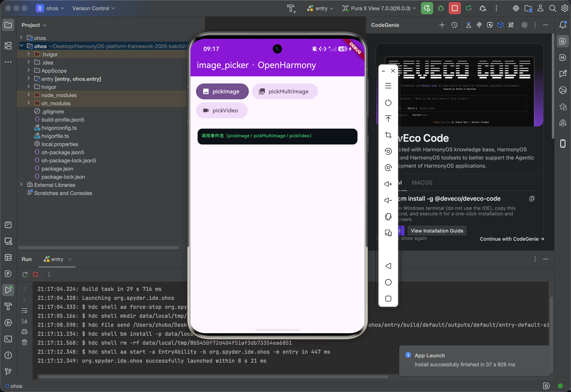Viewport: 571px width, 392px height.
Task: Expand the .hvigor folder
Action: [29, 54]
